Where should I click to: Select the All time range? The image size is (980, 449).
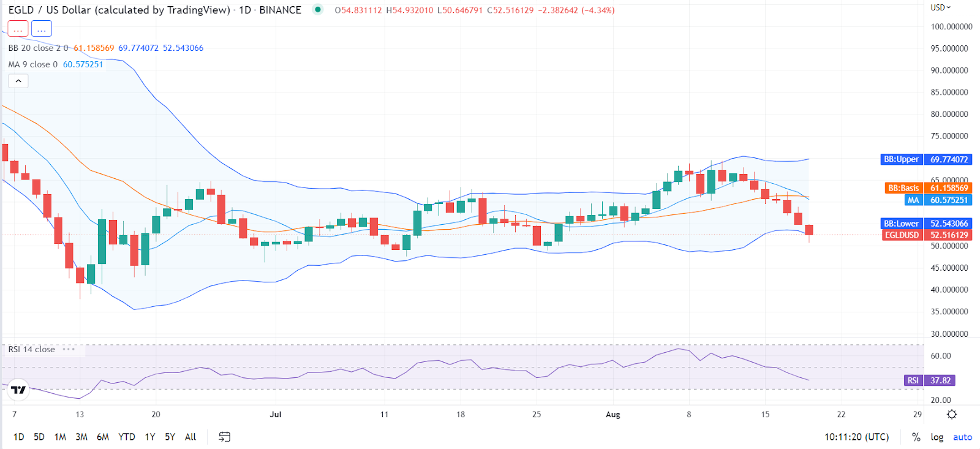[190, 437]
